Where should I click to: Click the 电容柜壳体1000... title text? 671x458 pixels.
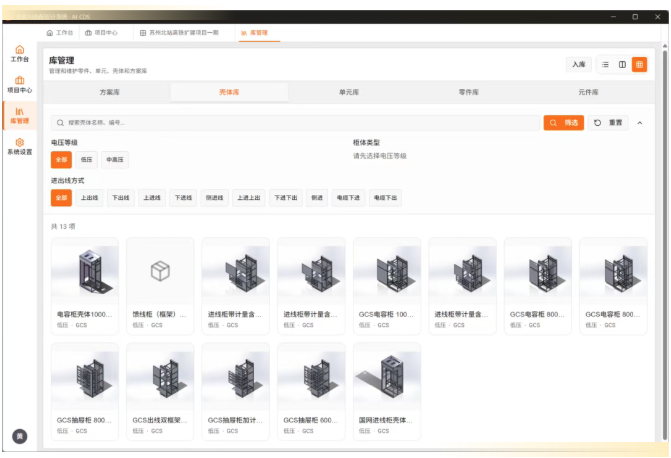click(84, 314)
